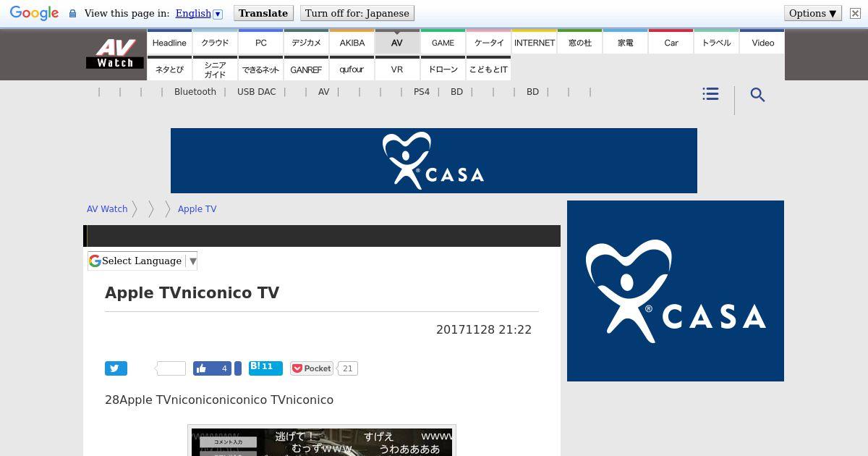Go to AV category link in subnav
The height and width of the screenshot is (456, 868).
pos(323,92)
